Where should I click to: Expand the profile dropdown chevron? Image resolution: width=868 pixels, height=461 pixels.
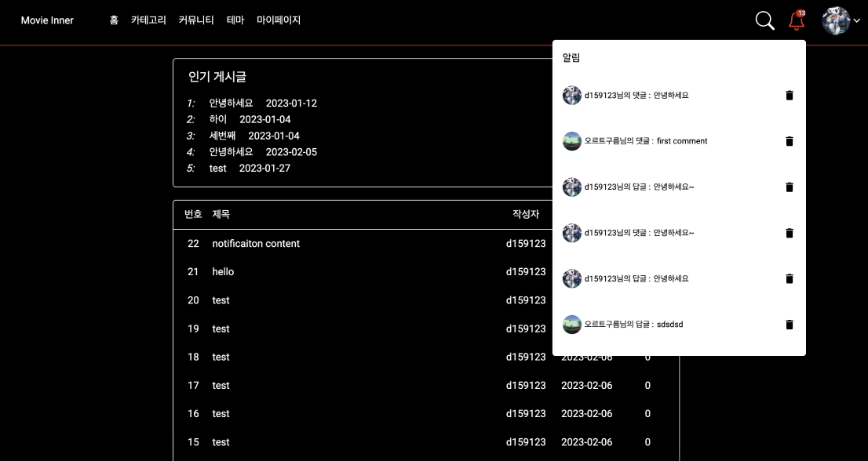click(856, 21)
